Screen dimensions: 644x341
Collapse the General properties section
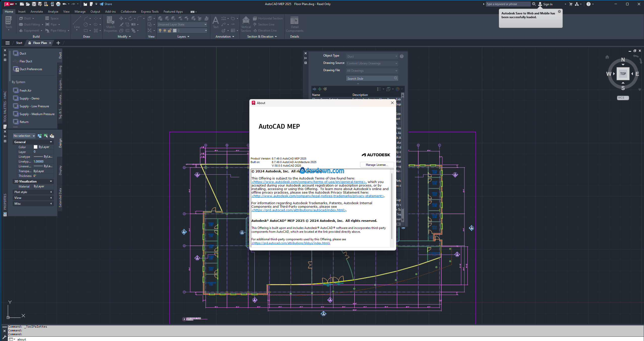click(33, 142)
